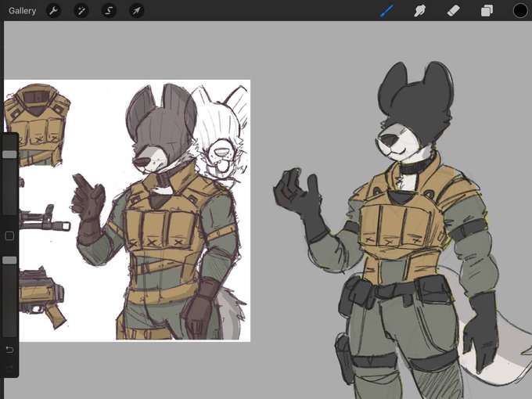Select the Eraser tool
This screenshot has height=399, width=532.
(453, 11)
